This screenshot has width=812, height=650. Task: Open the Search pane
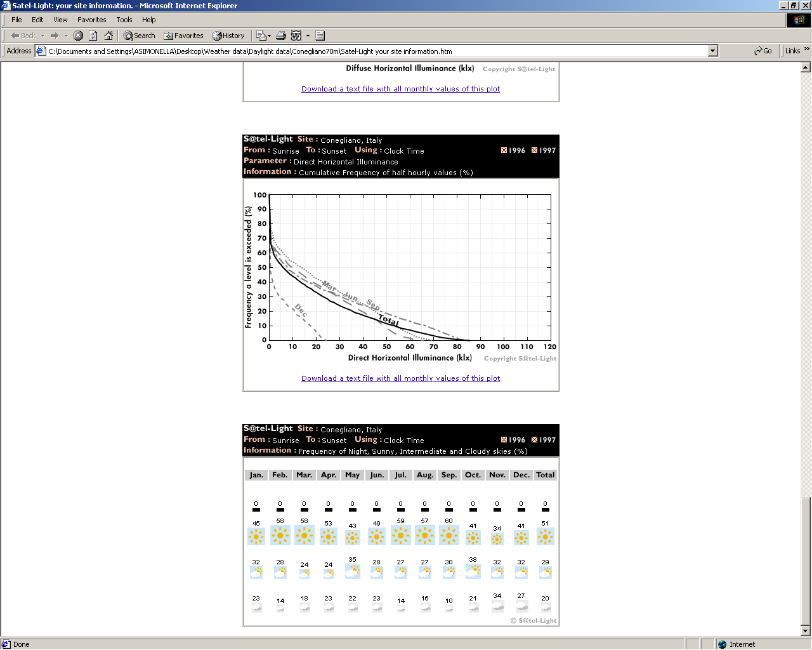coord(140,36)
